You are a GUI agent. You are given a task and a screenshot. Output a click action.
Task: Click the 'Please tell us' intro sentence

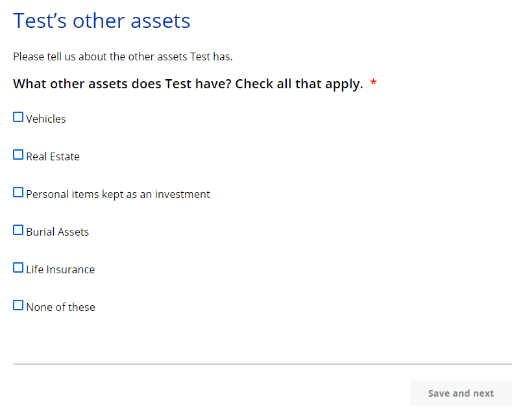pyautogui.click(x=123, y=56)
